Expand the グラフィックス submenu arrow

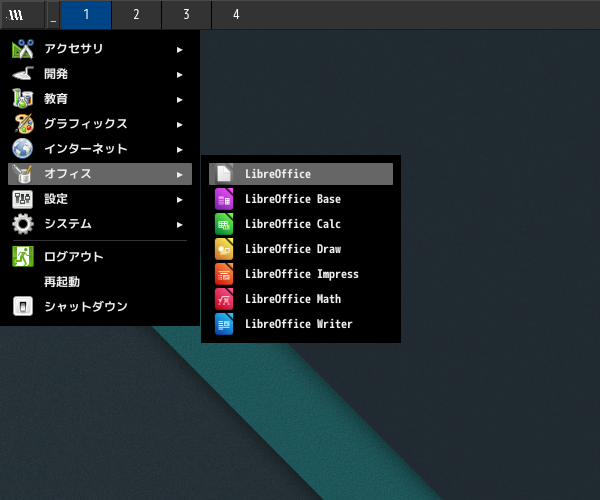coord(179,125)
